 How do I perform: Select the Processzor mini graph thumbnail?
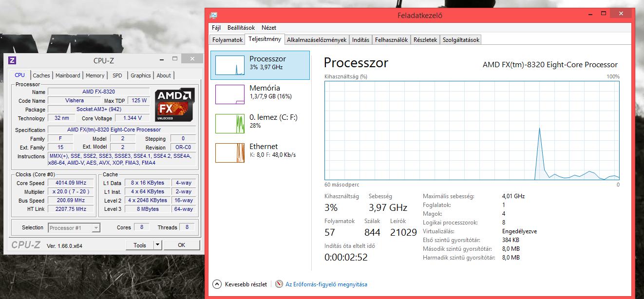pos(230,65)
